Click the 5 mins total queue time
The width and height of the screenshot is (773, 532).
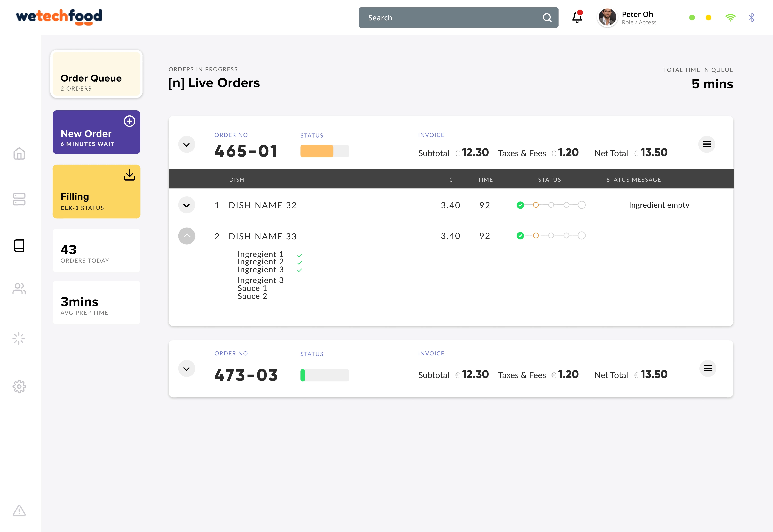coord(712,84)
